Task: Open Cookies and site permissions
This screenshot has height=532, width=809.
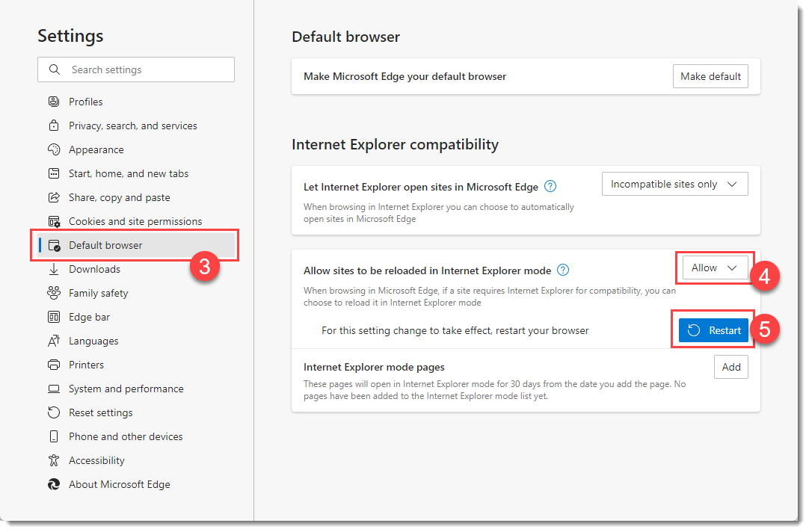Action: point(136,221)
